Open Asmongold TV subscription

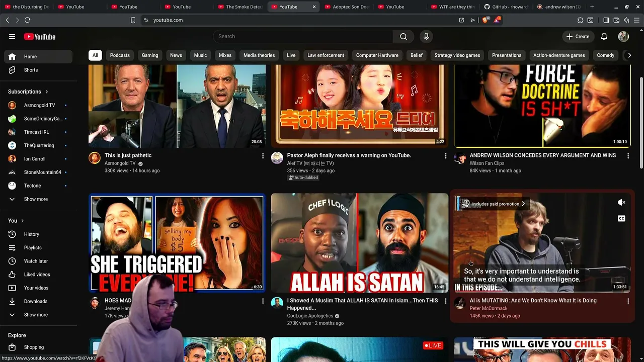click(x=38, y=105)
